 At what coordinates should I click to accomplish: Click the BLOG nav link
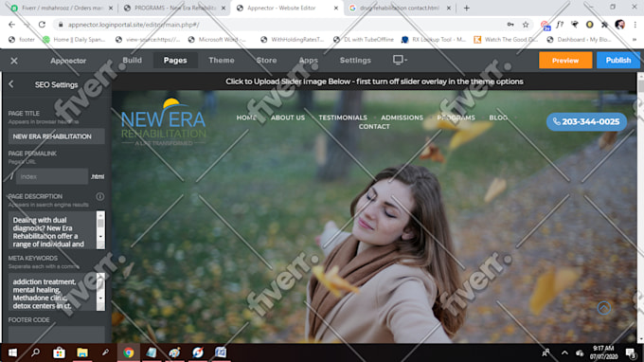(498, 118)
